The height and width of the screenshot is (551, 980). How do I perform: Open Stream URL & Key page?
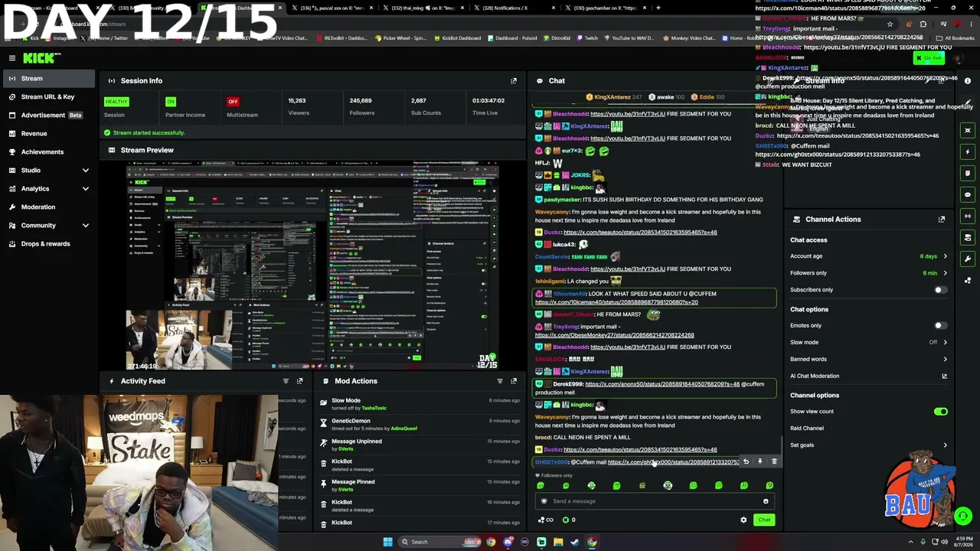(49, 96)
